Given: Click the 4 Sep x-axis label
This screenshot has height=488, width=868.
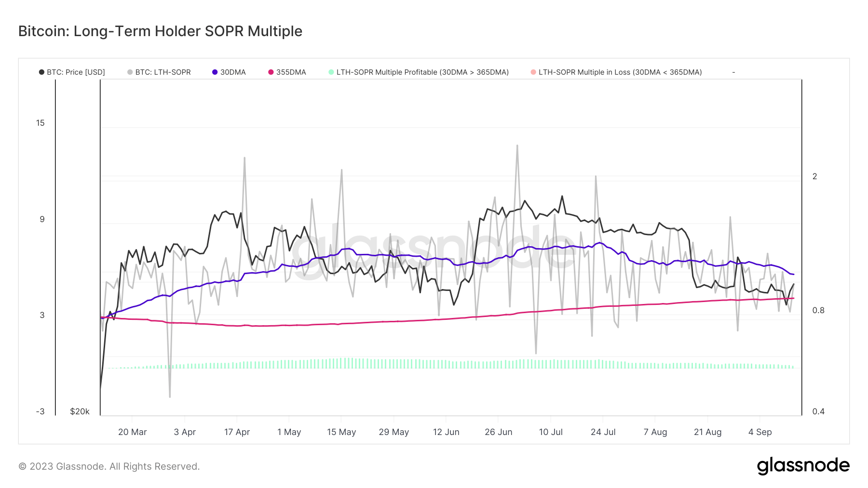Looking at the screenshot, I should 759,432.
